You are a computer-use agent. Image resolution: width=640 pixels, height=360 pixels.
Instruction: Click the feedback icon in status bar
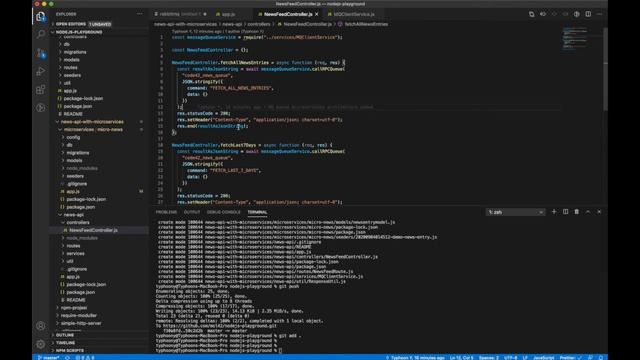coord(590,357)
